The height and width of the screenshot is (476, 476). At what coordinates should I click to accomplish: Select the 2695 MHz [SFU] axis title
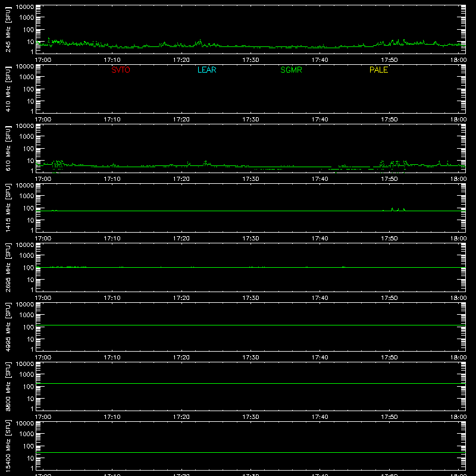click(x=8, y=267)
